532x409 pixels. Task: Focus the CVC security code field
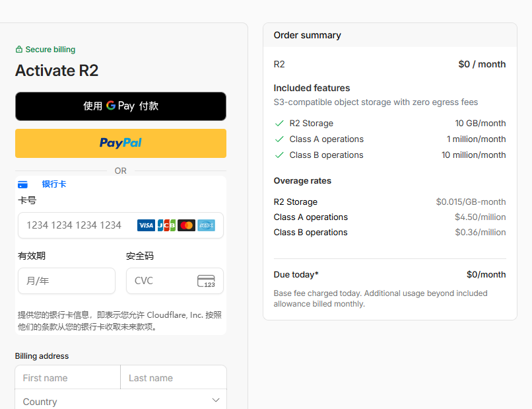(175, 281)
